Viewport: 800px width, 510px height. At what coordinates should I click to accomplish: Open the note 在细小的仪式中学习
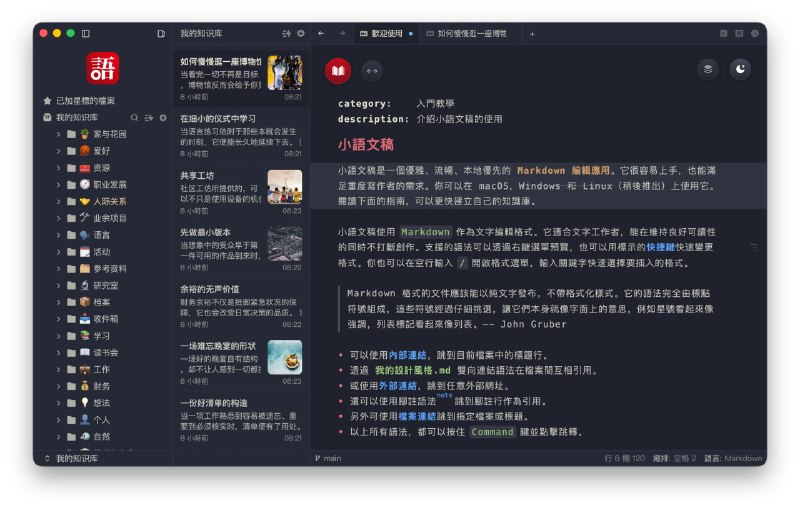pos(241,135)
